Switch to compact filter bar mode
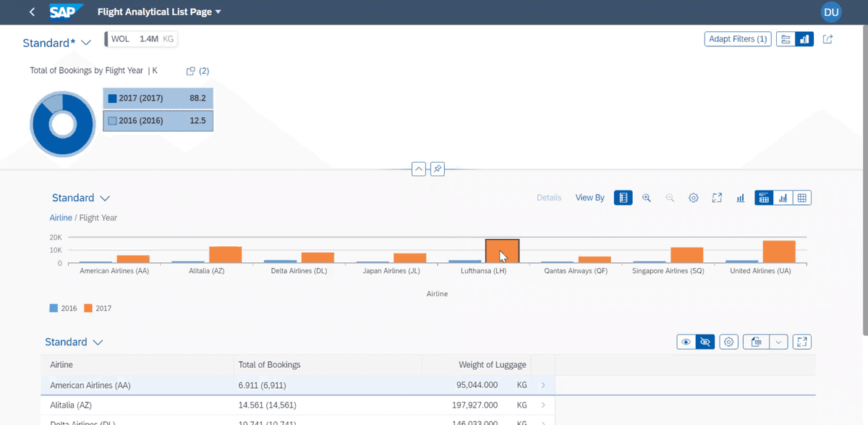The width and height of the screenshot is (868, 425). point(786,39)
